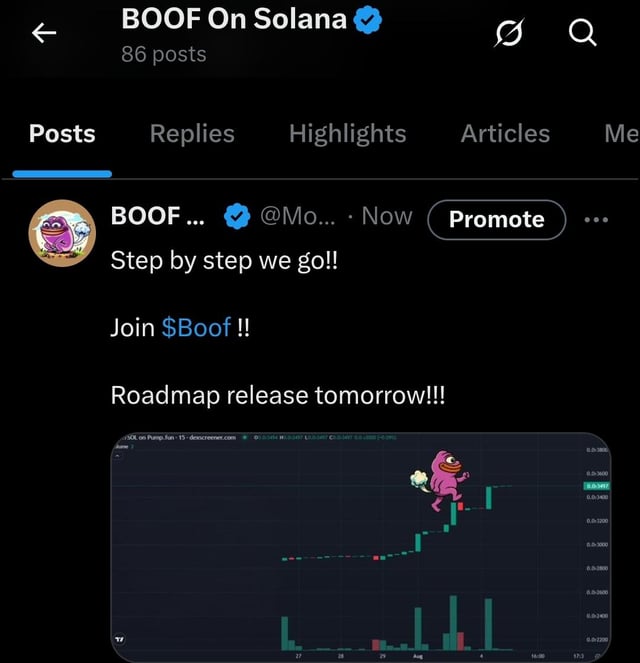Tap the post's "Now" timestamp
This screenshot has width=640, height=663.
coord(386,216)
